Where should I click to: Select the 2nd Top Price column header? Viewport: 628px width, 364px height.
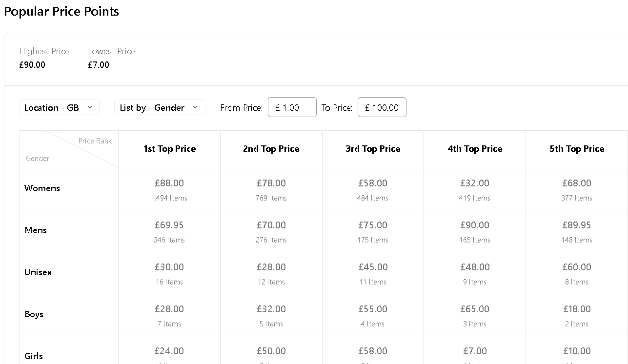tap(271, 149)
